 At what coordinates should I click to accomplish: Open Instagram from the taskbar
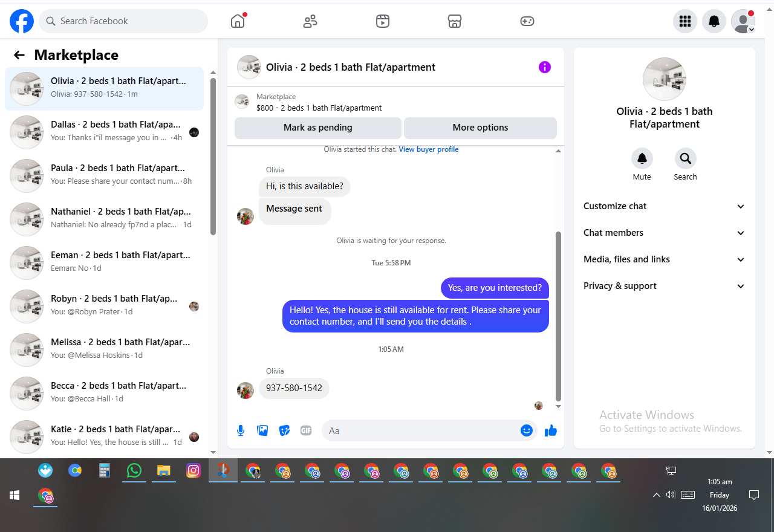pos(193,470)
